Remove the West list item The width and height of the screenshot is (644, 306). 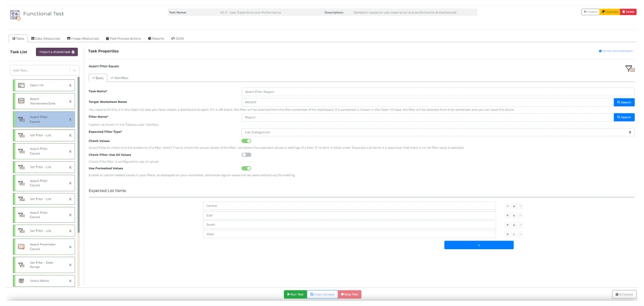click(520, 234)
